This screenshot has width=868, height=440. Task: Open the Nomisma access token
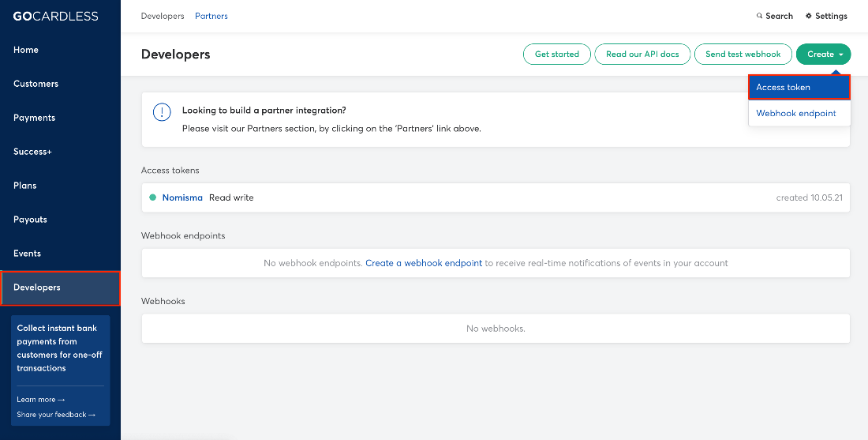(182, 197)
